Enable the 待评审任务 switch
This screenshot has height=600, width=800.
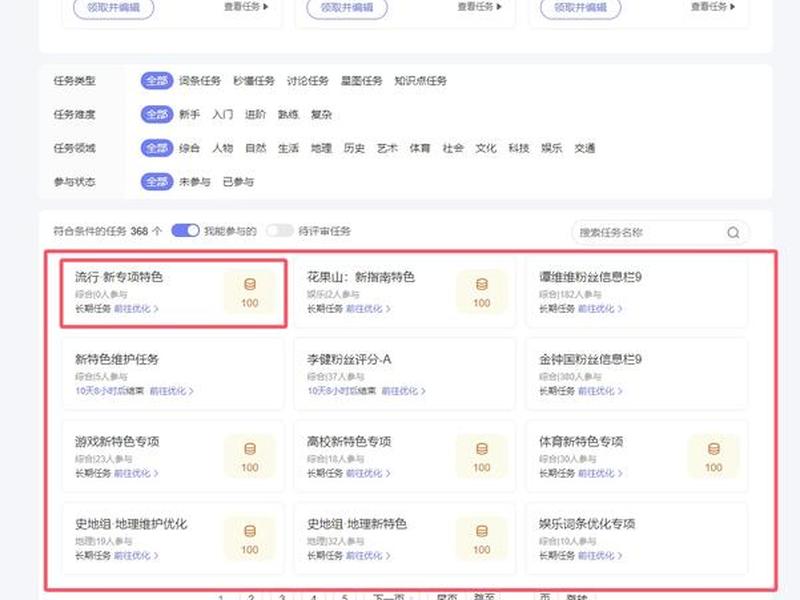click(280, 231)
